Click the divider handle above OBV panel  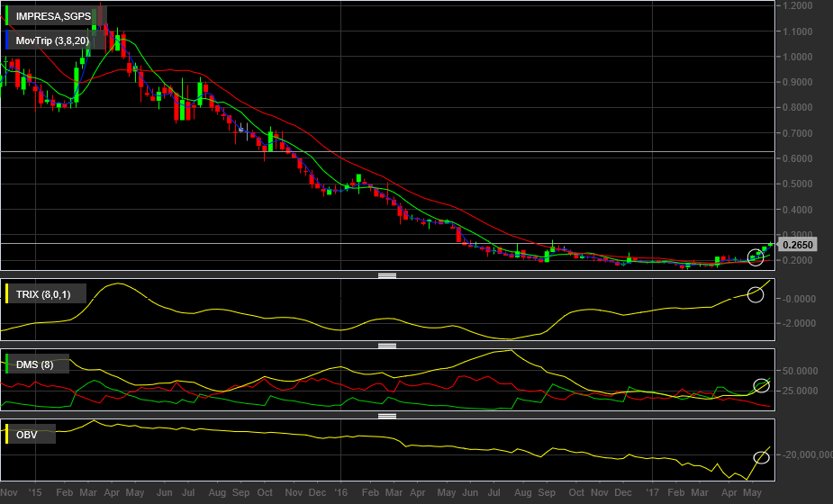coord(387,416)
